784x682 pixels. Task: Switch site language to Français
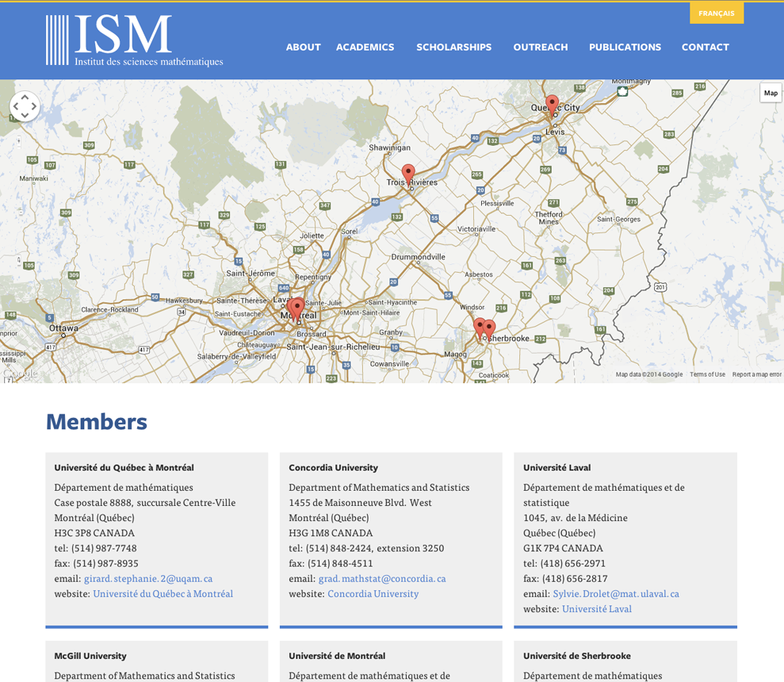(x=717, y=13)
